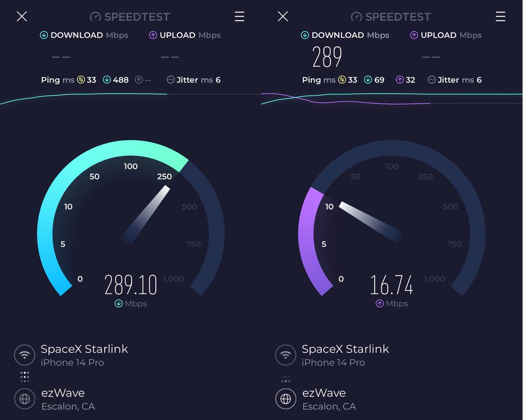
Task: Open hamburger menu on left Speedtest screen
Action: point(239,16)
